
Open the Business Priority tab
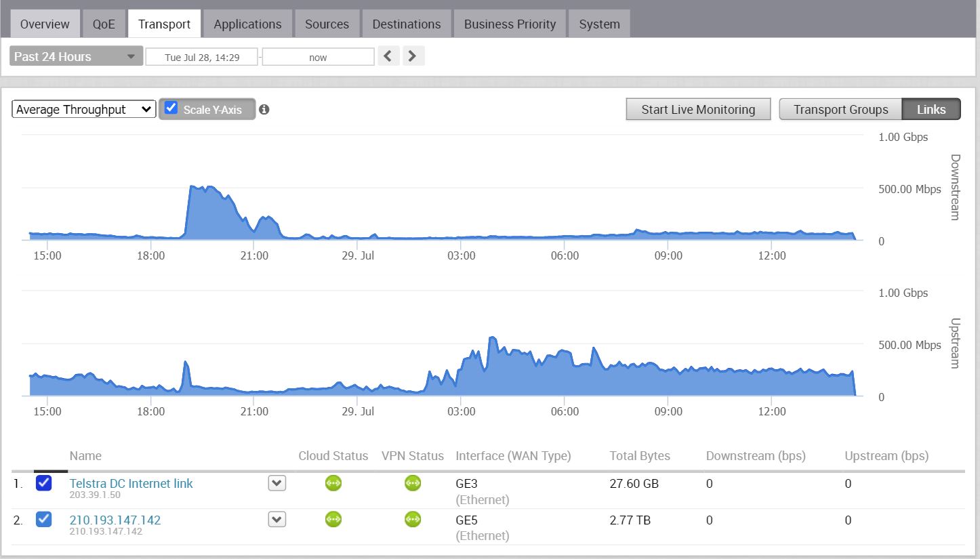point(510,24)
